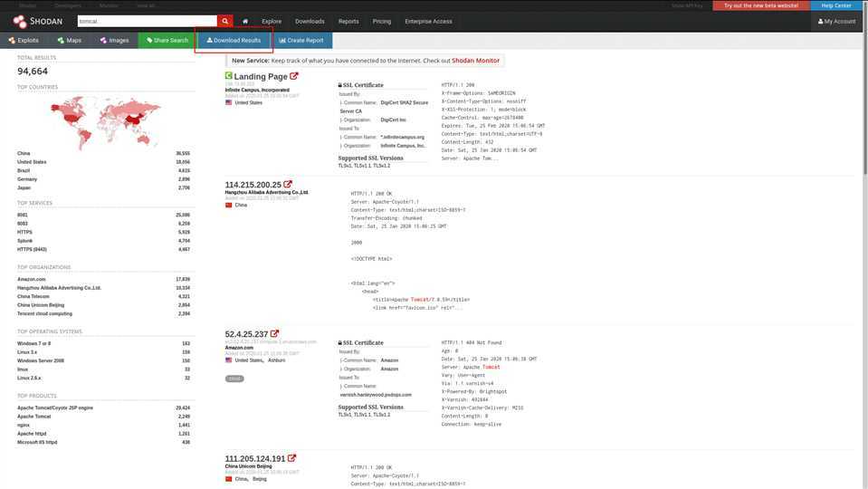Image resolution: width=868 pixels, height=489 pixels.
Task: Open the 111.205.124.191 host title
Action: pyautogui.click(x=255, y=458)
